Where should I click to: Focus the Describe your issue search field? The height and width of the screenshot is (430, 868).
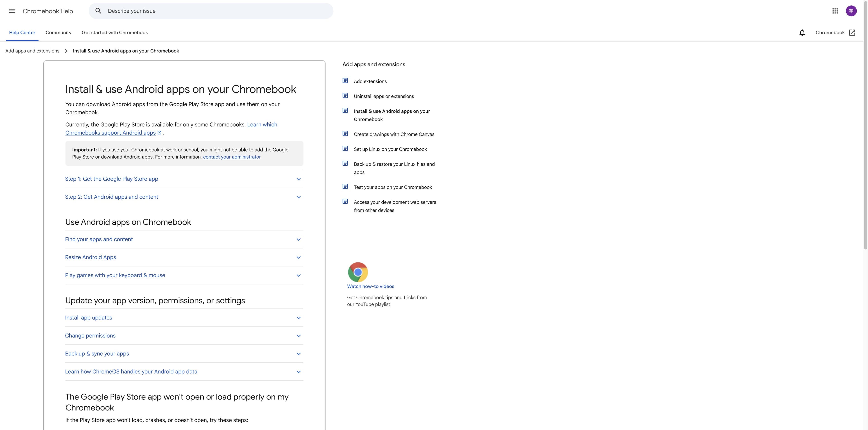click(x=211, y=11)
